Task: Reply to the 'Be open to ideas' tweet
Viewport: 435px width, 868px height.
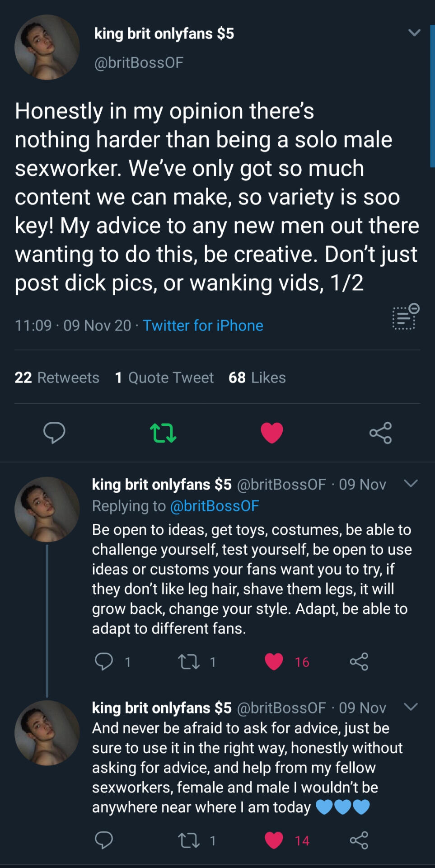Action: coord(104,662)
